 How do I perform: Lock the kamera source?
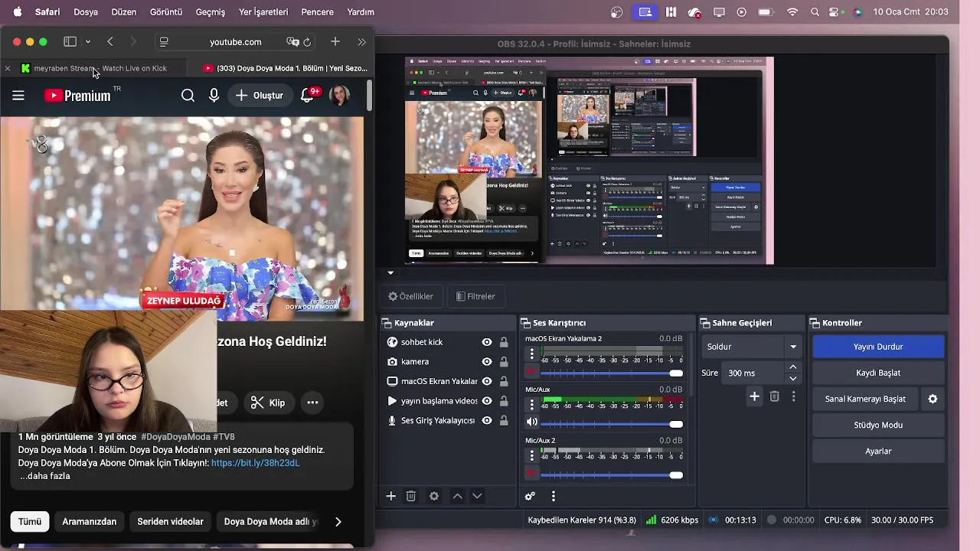[504, 361]
